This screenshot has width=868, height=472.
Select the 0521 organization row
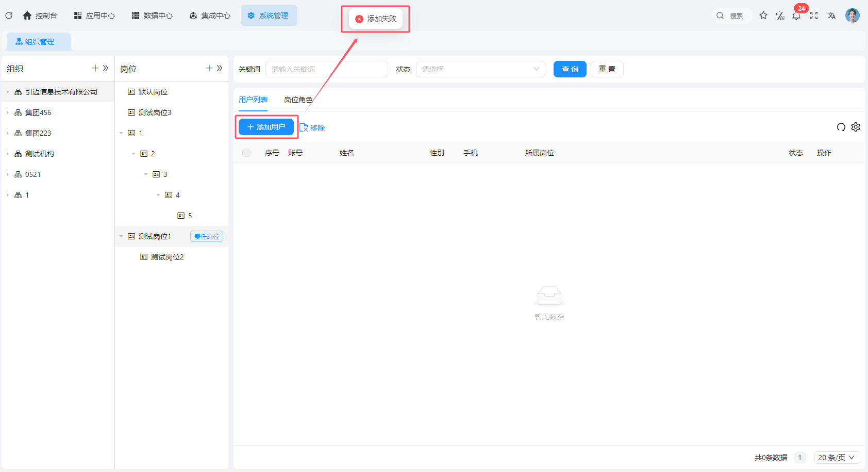click(58, 174)
